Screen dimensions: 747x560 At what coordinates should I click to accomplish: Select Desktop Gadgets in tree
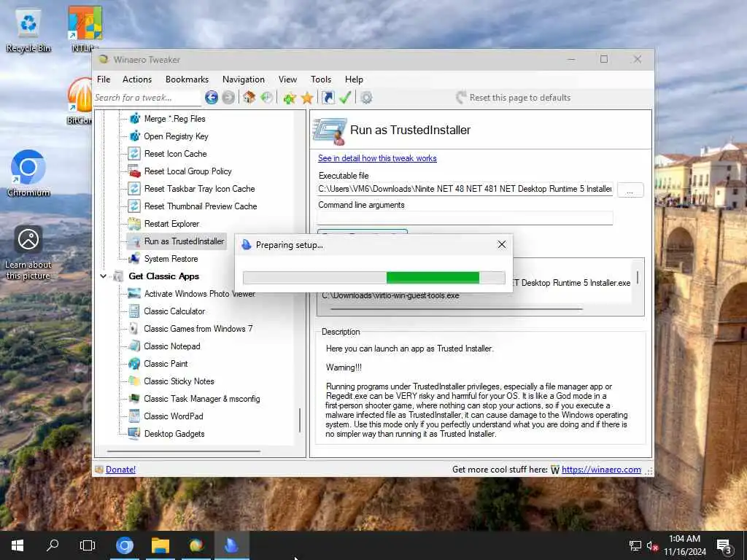174,434
